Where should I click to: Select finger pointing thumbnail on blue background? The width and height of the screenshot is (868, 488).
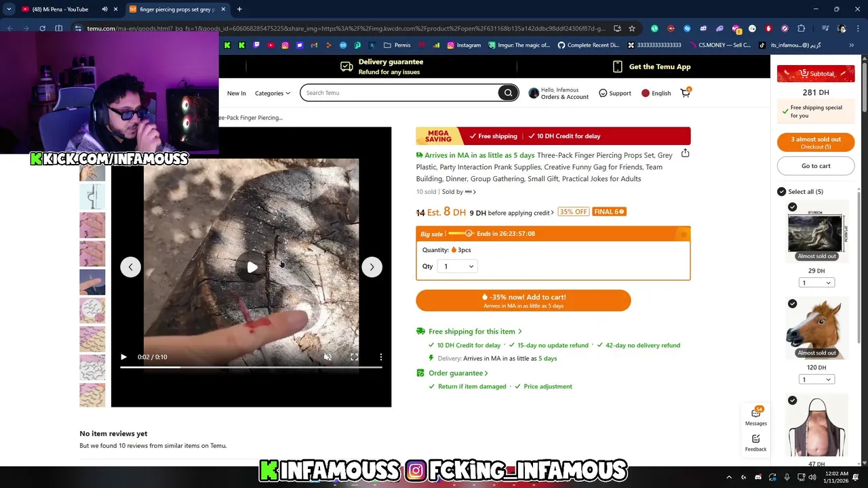(92, 282)
